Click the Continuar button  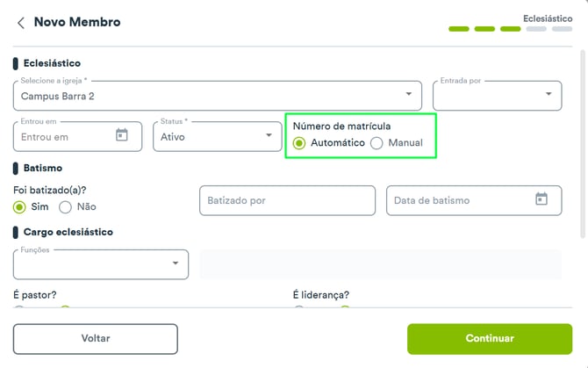point(490,339)
